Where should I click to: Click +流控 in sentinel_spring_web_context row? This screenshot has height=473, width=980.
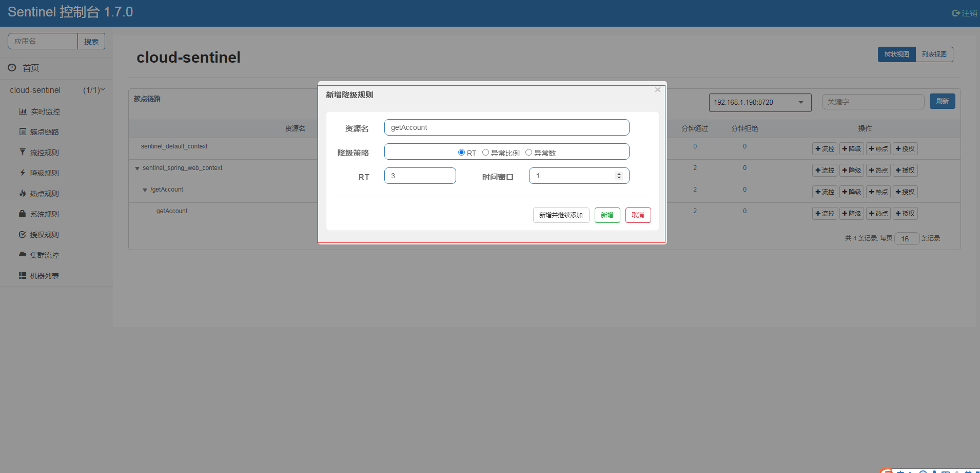[x=825, y=171]
